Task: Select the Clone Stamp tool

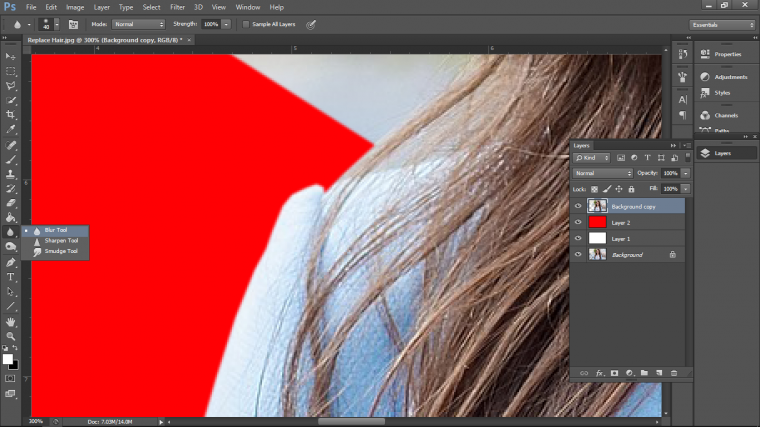Action: point(10,174)
